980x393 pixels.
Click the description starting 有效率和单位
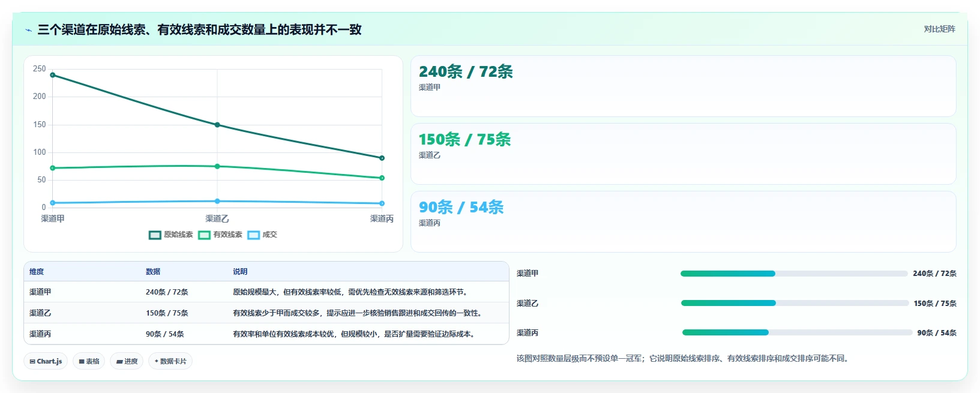pos(355,334)
